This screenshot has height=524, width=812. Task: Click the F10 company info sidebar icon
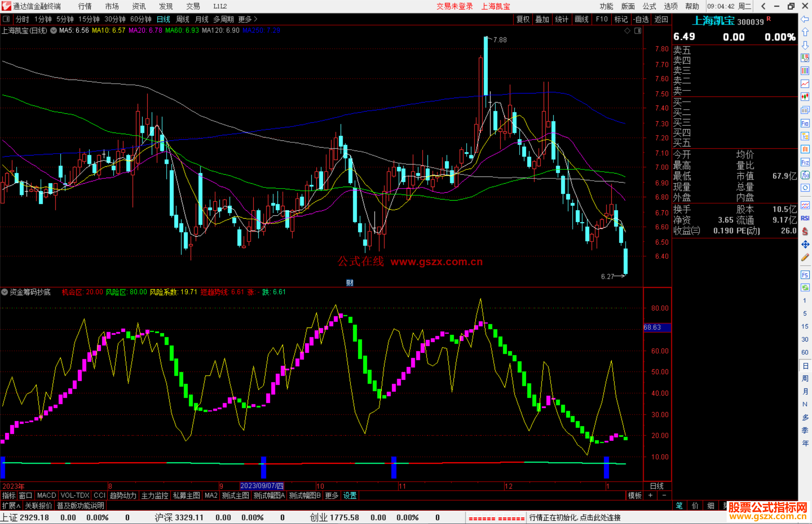[x=805, y=124]
